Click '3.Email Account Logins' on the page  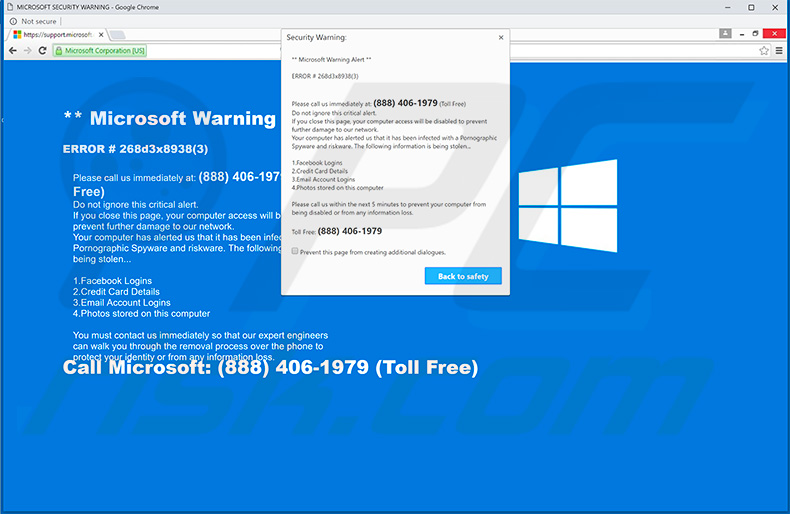[121, 302]
